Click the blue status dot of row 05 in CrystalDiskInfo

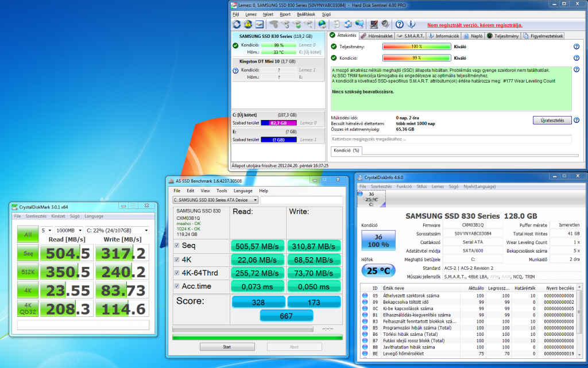[x=365, y=296]
